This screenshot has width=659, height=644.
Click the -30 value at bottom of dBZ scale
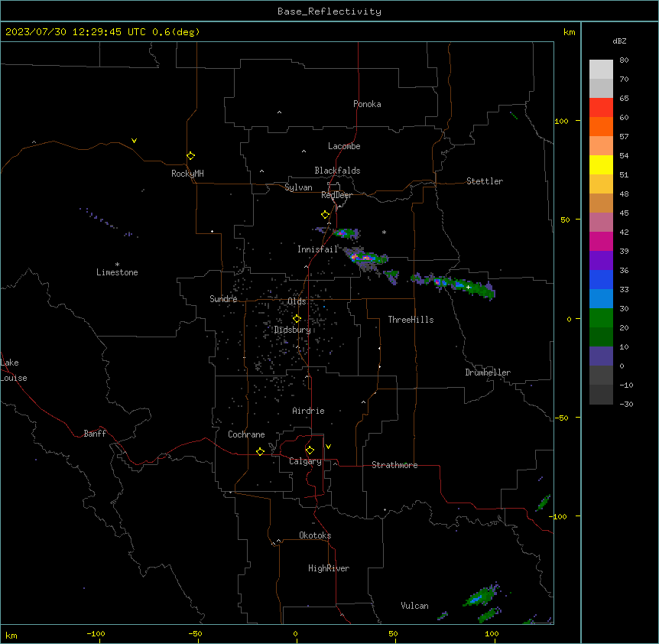pos(626,404)
